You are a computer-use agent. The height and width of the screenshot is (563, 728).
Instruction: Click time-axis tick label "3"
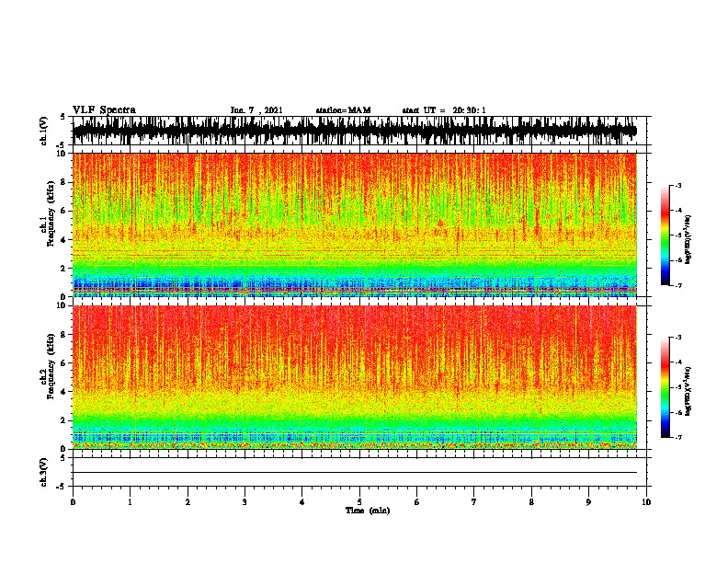click(x=245, y=502)
